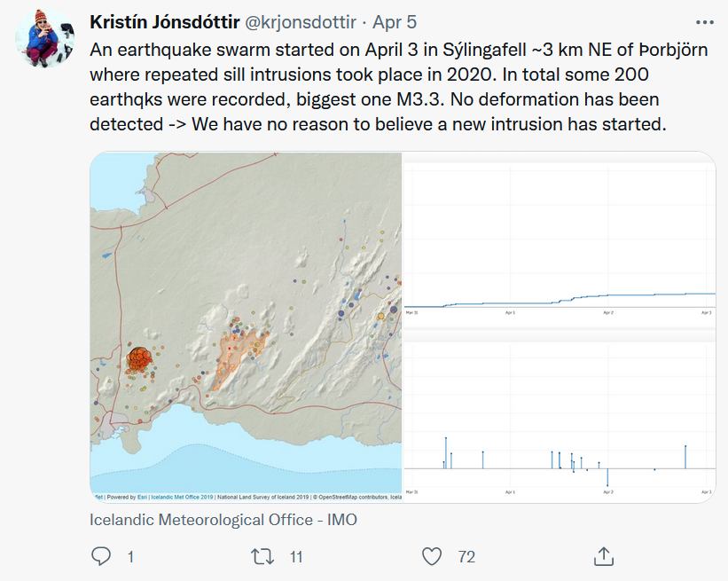Click the heart icon to like the tweet

(432, 556)
